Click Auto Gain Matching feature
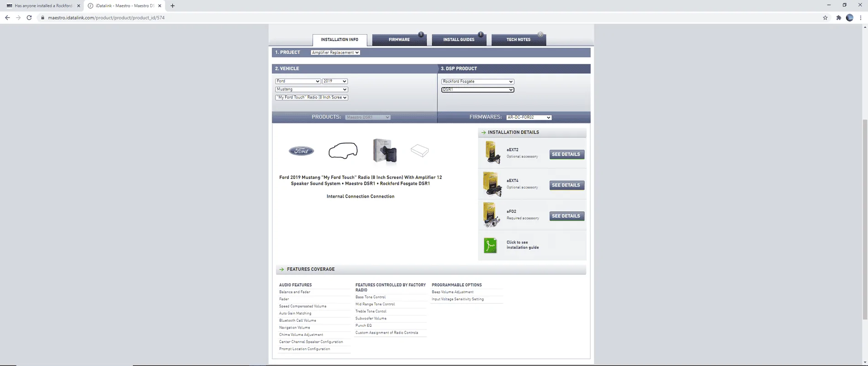The width and height of the screenshot is (868, 366). (x=295, y=314)
